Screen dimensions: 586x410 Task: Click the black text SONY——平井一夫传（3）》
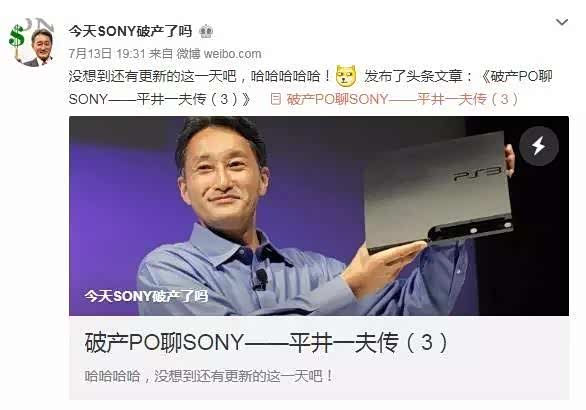(x=160, y=99)
